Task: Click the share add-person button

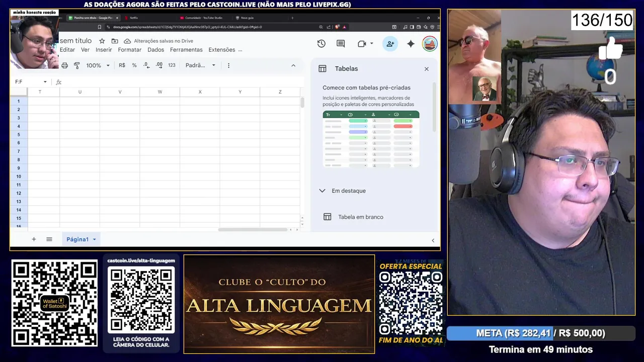Action: 390,44
